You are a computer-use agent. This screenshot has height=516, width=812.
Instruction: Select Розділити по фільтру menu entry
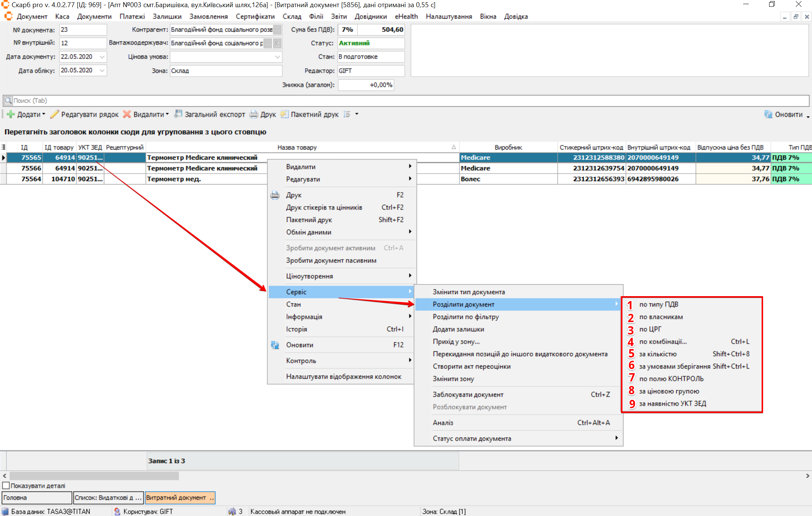[466, 317]
